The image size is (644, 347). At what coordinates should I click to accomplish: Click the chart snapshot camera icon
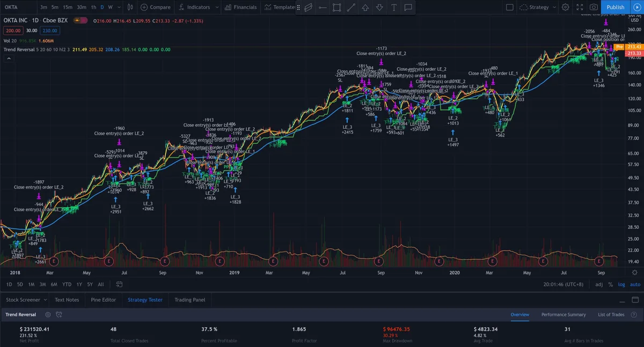[x=594, y=7]
